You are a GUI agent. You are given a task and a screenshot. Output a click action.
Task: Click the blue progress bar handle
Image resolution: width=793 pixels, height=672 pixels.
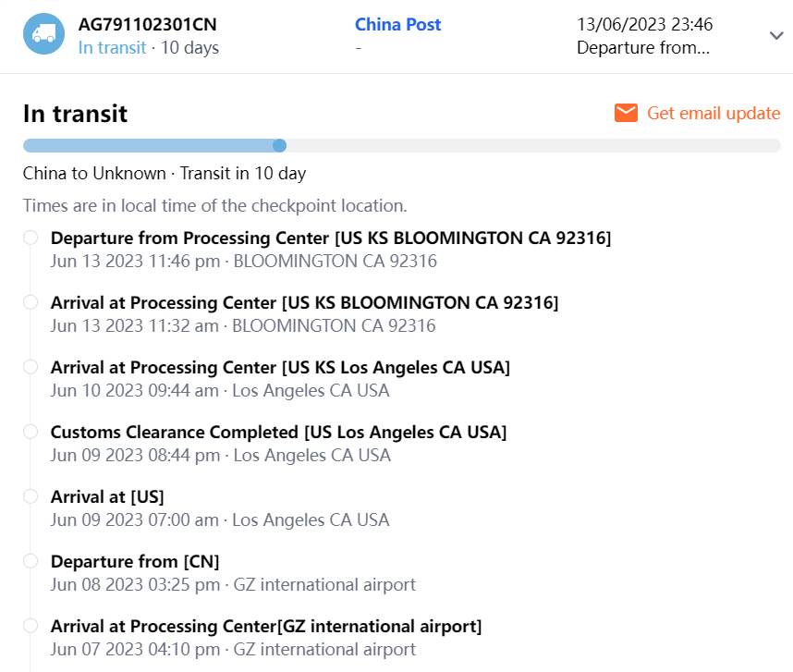[x=280, y=145]
